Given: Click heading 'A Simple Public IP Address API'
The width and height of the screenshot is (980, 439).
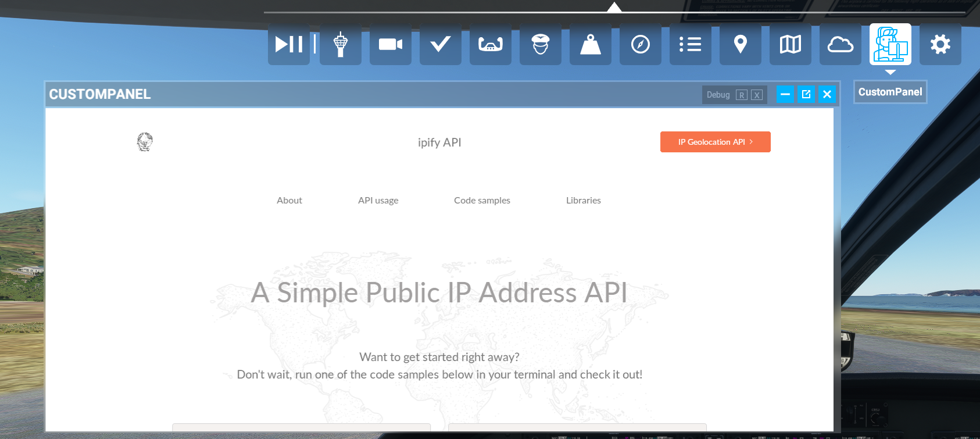Looking at the screenshot, I should [x=439, y=292].
